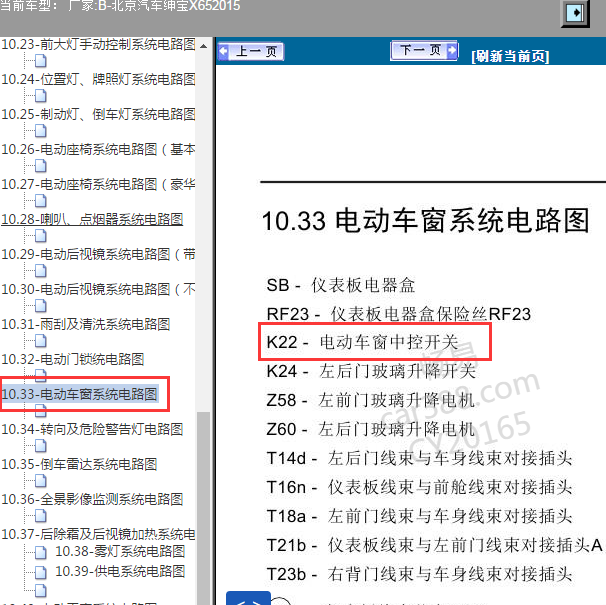Select 10.36-全景影像监测系统电路图 item
The height and width of the screenshot is (605, 606).
pyautogui.click(x=92, y=499)
